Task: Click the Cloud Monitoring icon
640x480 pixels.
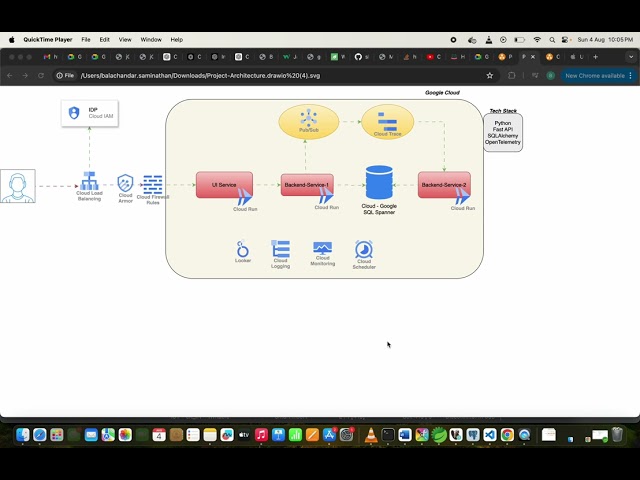Action: (x=322, y=248)
